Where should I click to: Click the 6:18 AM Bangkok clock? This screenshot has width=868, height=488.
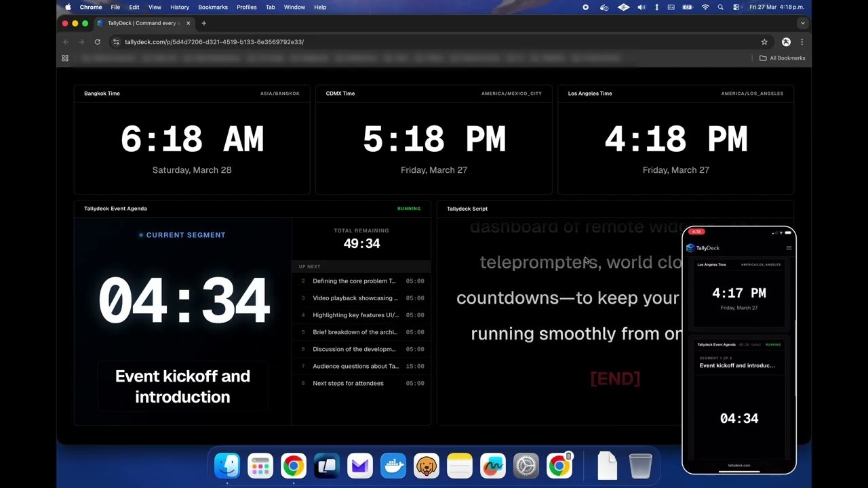[192, 140]
